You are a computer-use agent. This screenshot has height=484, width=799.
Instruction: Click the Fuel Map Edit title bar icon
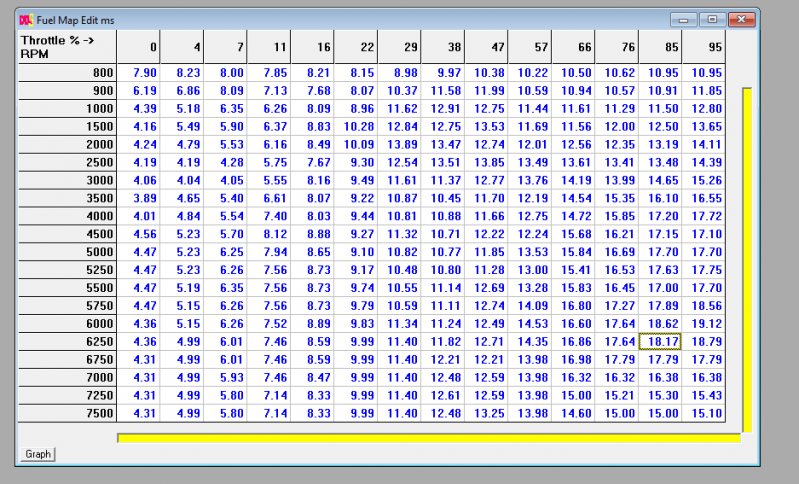(x=26, y=20)
